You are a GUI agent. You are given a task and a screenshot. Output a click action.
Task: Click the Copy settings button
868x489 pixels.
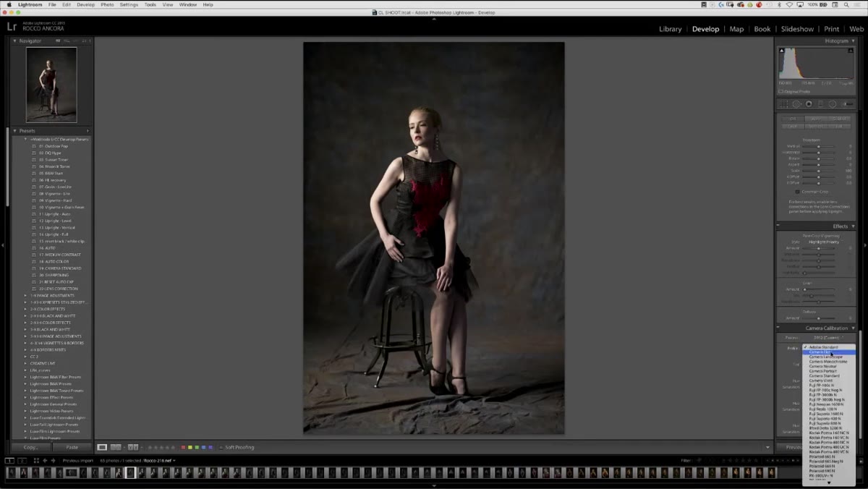click(x=31, y=447)
